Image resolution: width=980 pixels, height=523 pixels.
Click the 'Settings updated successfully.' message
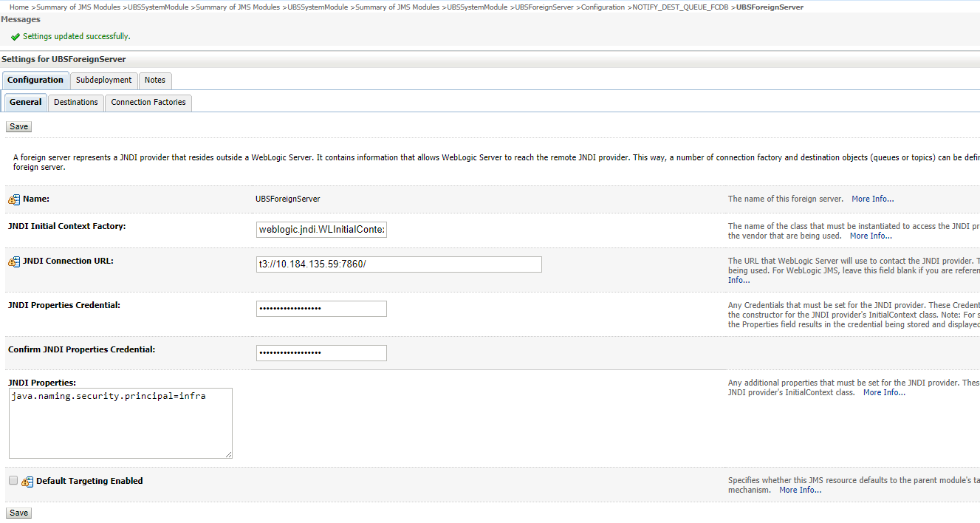pos(76,36)
